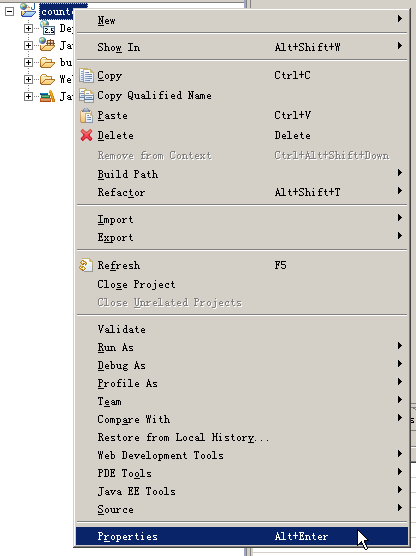Collapse the root project tree node

point(10,11)
